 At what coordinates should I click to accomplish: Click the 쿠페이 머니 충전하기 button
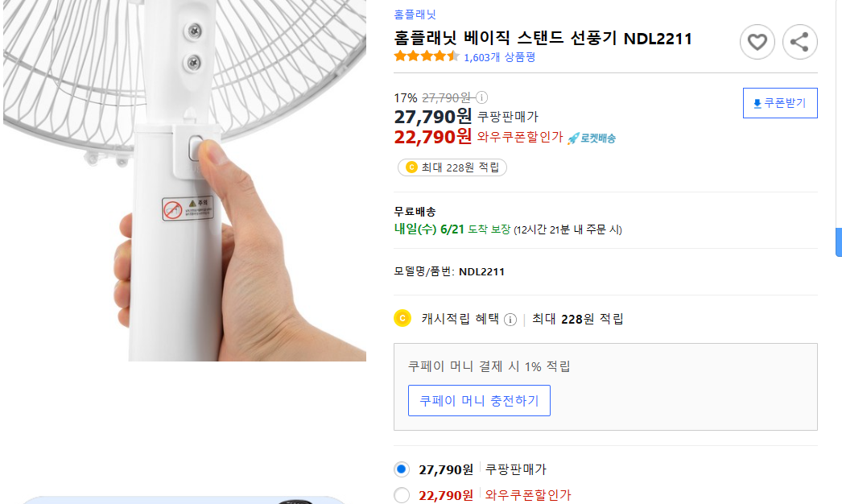(x=479, y=400)
